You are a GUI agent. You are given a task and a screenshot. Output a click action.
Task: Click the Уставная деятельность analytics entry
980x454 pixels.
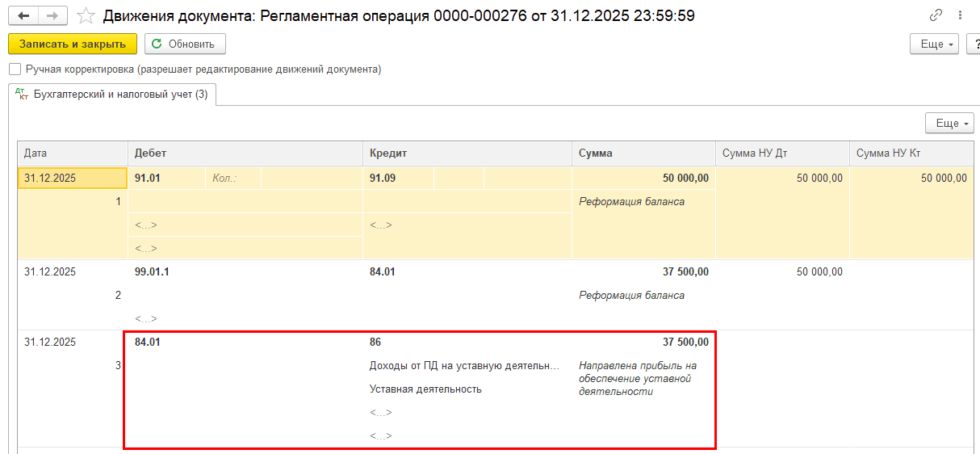click(x=425, y=389)
